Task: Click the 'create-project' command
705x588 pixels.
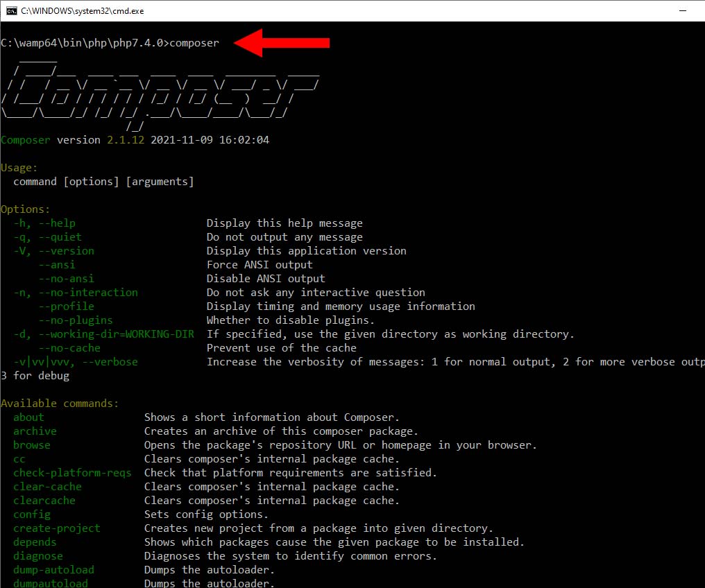Action: click(57, 528)
